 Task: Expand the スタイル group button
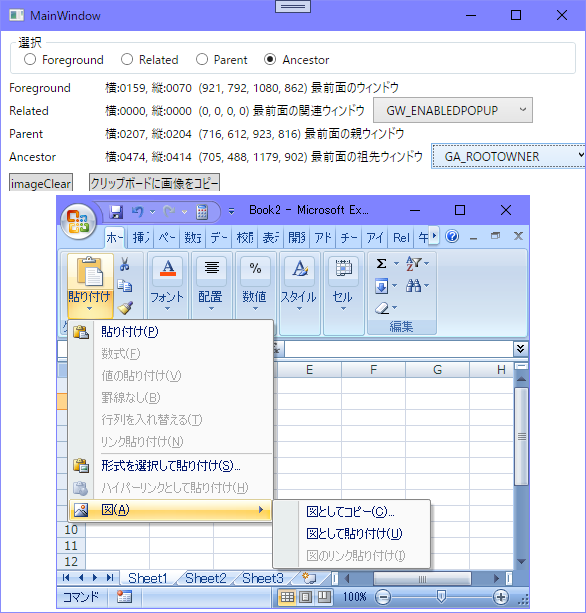(299, 284)
